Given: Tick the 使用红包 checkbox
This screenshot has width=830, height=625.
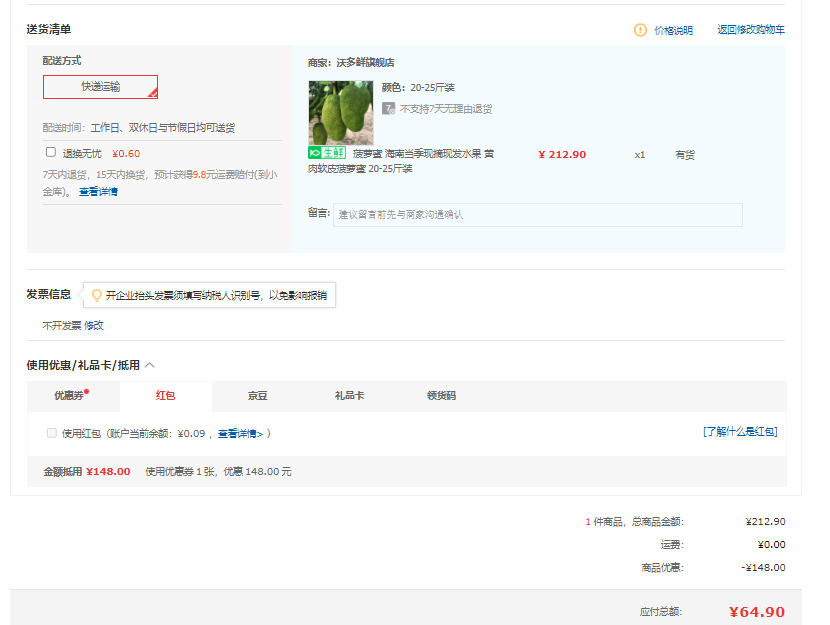Looking at the screenshot, I should click(52, 433).
